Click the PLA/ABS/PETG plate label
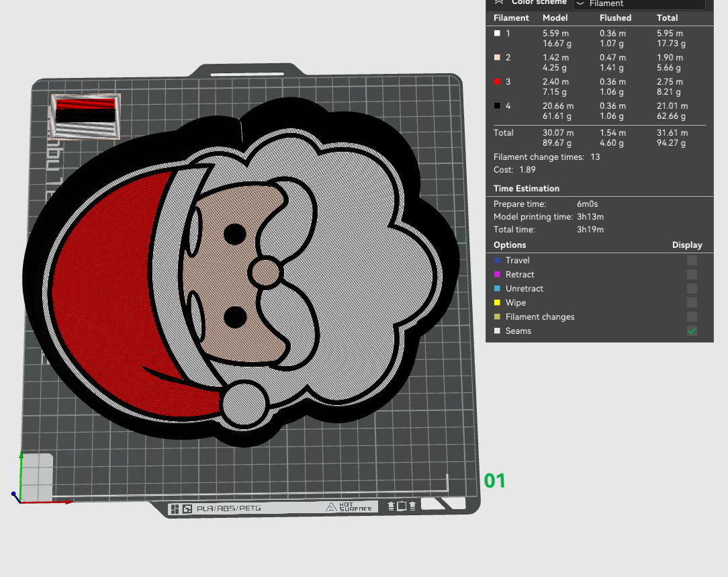The width and height of the screenshot is (728, 577). [229, 508]
